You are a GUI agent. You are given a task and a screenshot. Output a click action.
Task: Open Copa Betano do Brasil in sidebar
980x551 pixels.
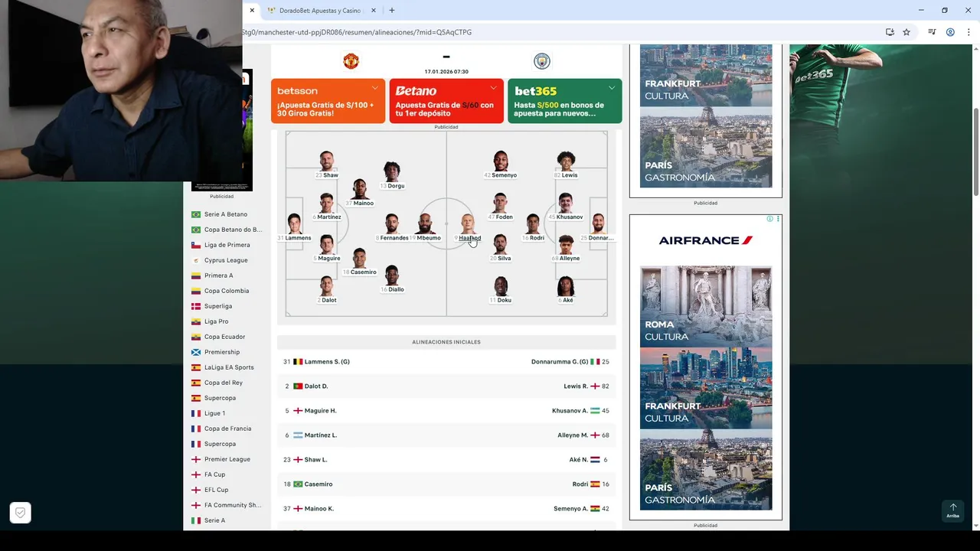point(233,230)
